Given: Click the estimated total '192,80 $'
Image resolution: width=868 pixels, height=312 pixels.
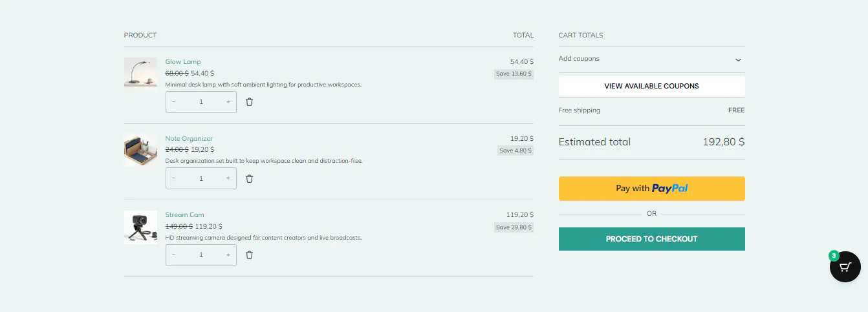Looking at the screenshot, I should click(x=724, y=142).
